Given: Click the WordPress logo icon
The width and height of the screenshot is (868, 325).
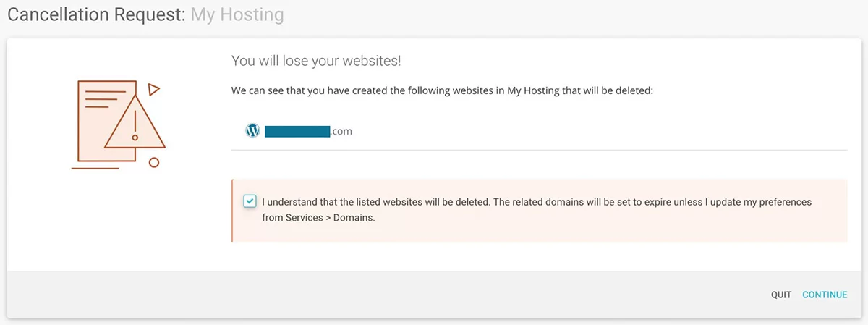Looking at the screenshot, I should [x=252, y=131].
